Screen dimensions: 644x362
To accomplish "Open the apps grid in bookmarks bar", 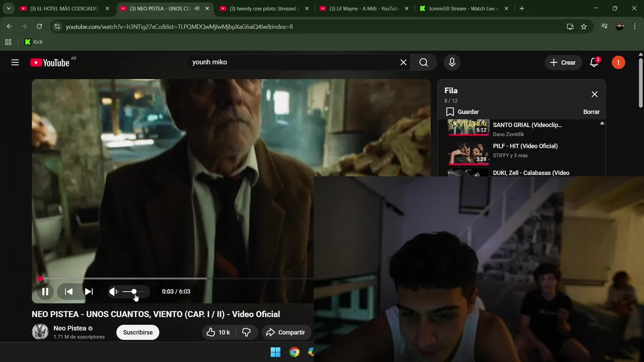I will coord(8,42).
